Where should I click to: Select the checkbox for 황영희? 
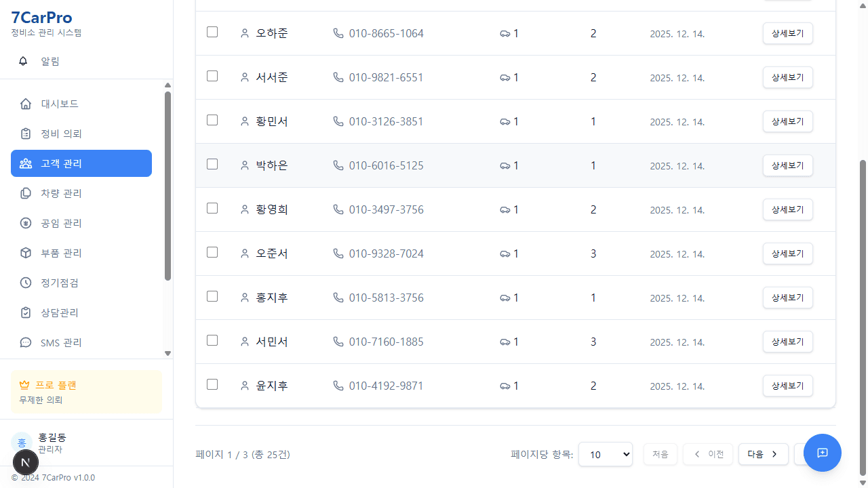coord(212,208)
